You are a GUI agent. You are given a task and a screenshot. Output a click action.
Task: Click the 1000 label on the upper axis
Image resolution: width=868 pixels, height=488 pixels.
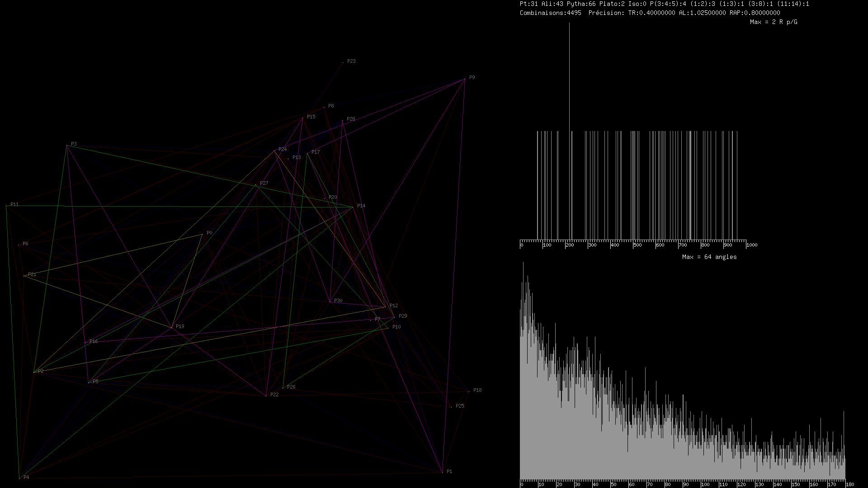click(x=752, y=245)
